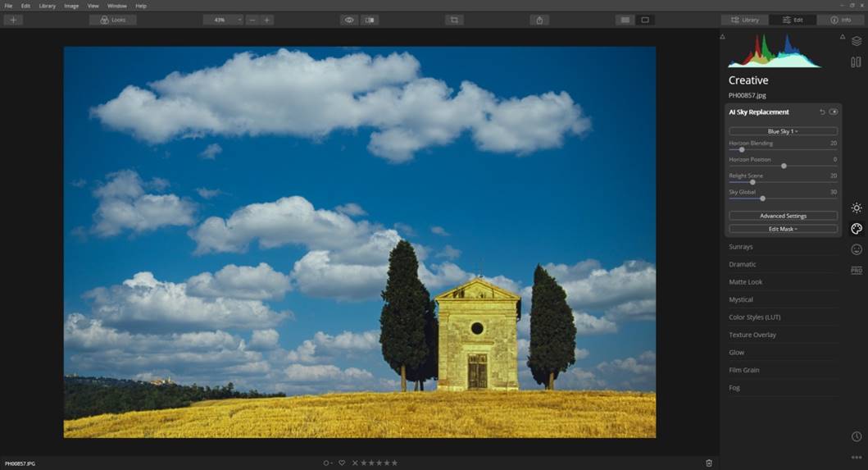This screenshot has width=868, height=470.
Task: Open the color label circle dropdown
Action: point(327,463)
